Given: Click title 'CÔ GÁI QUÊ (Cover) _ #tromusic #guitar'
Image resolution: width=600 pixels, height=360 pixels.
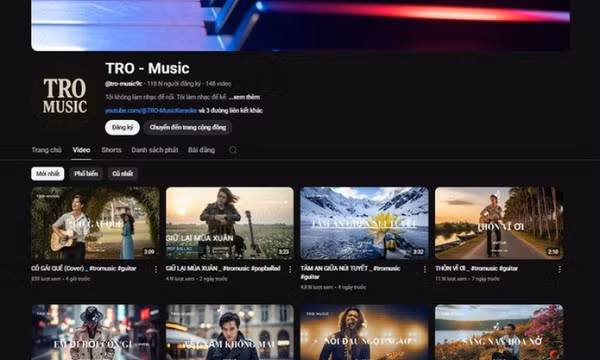Looking at the screenshot, I should [x=84, y=269].
